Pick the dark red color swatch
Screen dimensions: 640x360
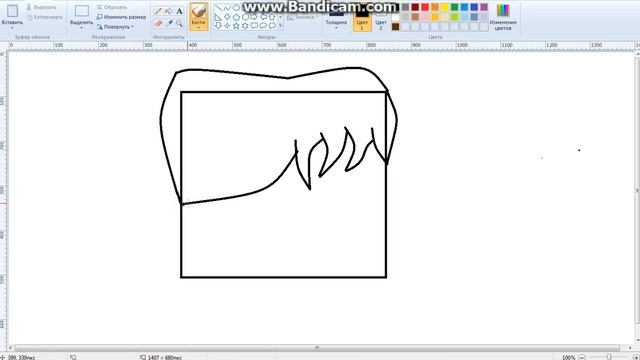415,7
